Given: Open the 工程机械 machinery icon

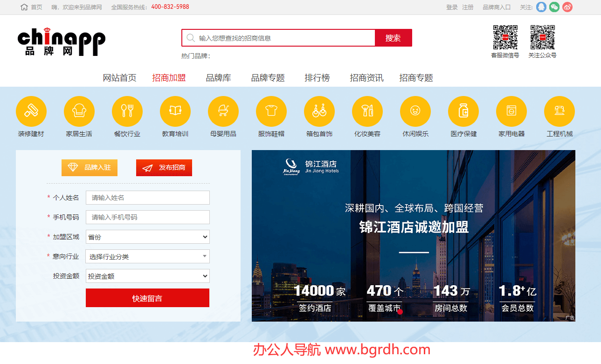Looking at the screenshot, I should click(560, 111).
